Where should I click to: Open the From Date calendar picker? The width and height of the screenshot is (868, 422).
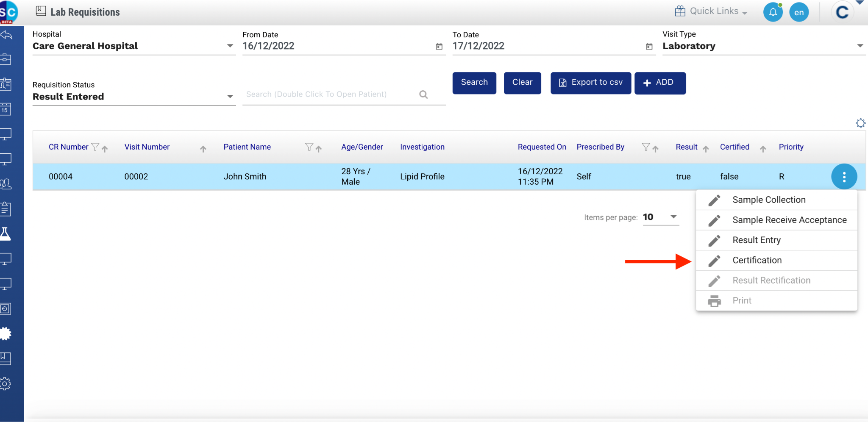439,47
